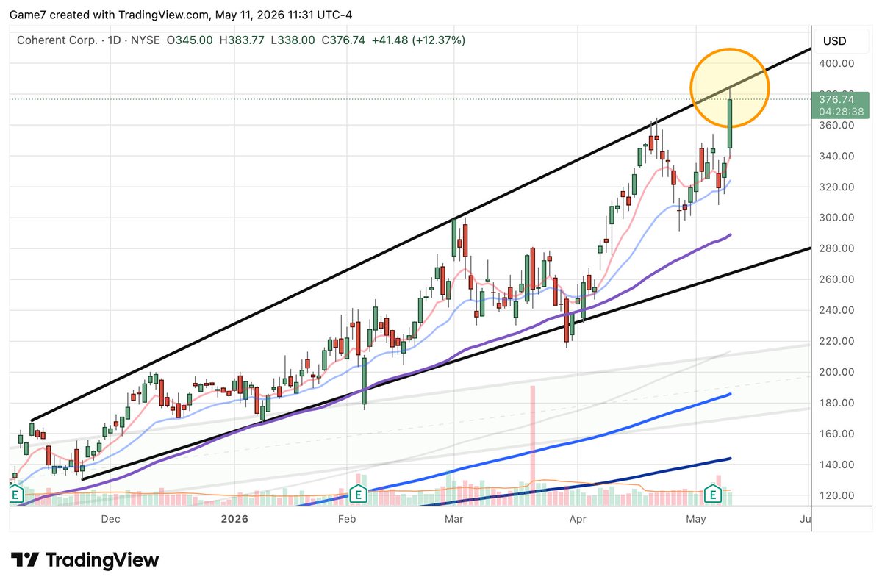This screenshot has height=588, width=882.
Task: Select the tall pink volume spike bar in late March
Action: click(x=533, y=445)
